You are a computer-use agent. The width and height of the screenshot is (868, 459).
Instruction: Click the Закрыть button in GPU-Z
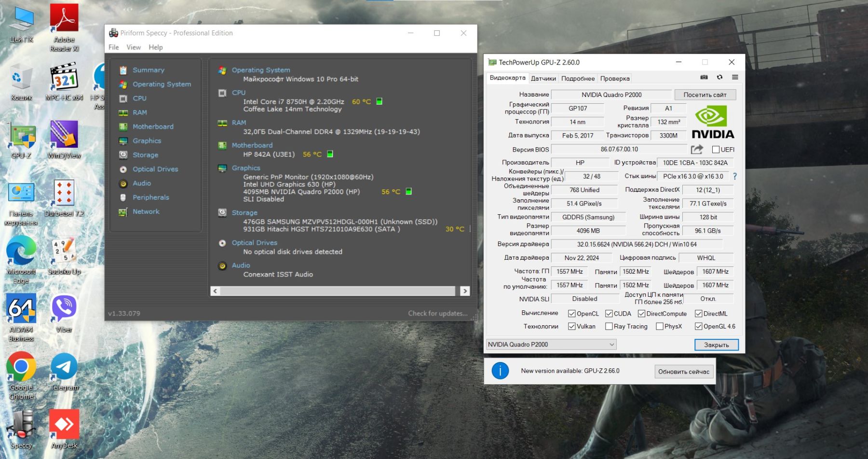tap(717, 345)
